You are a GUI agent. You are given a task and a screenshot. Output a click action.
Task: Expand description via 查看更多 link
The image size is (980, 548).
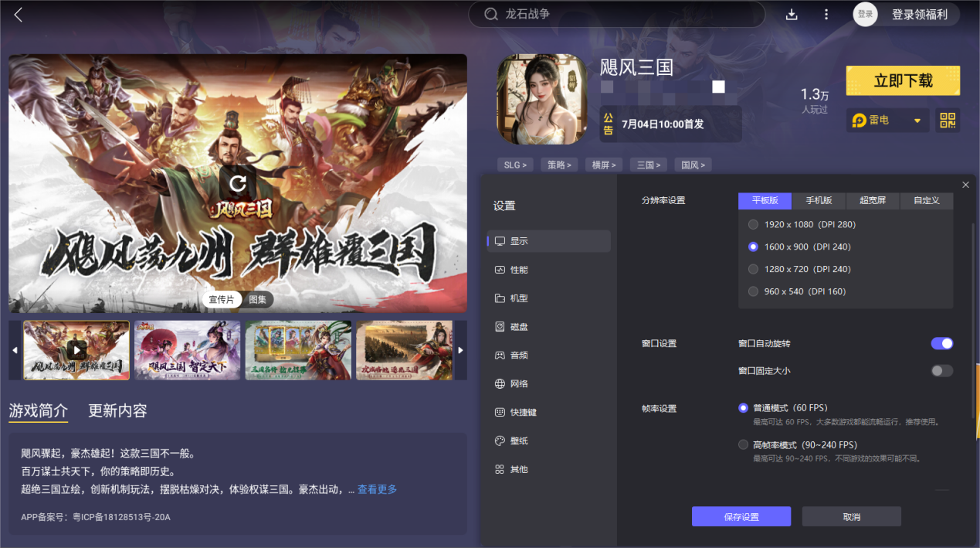[x=378, y=489]
